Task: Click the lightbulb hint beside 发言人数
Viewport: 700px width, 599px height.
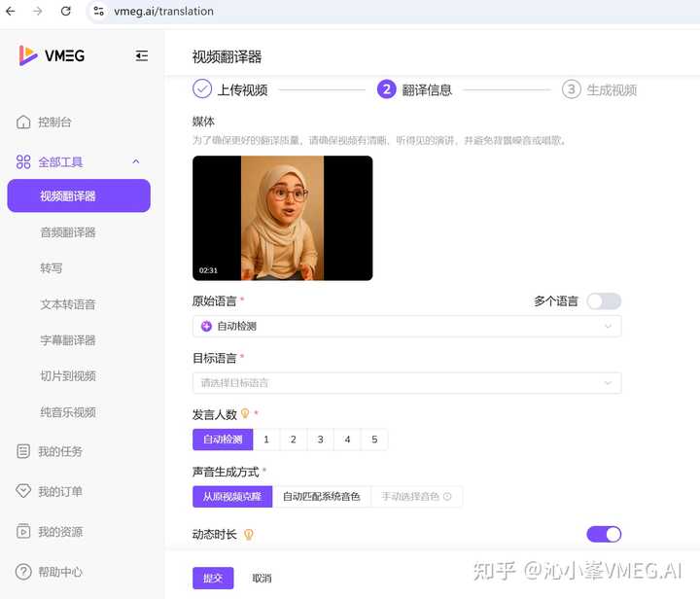Action: point(245,413)
